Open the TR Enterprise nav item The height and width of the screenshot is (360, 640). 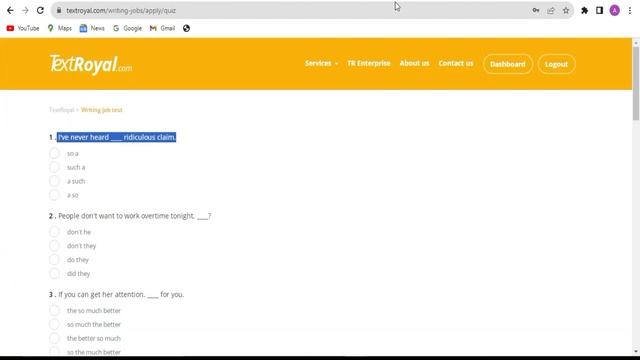[369, 63]
